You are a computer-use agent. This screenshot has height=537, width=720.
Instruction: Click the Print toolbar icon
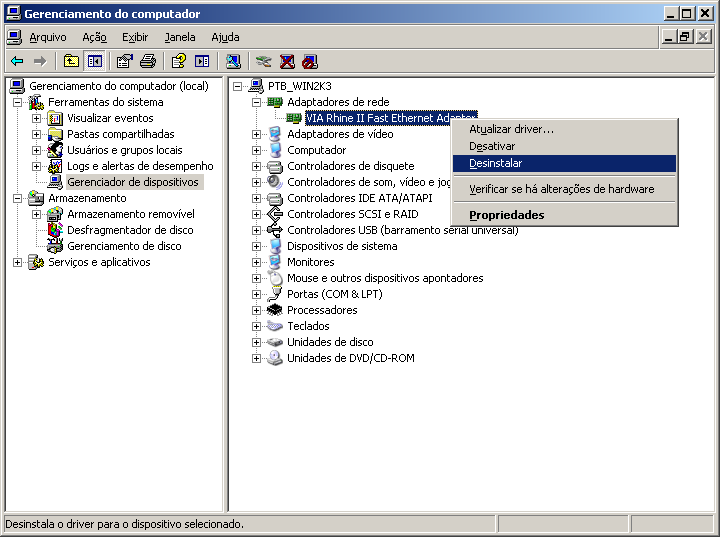(148, 61)
